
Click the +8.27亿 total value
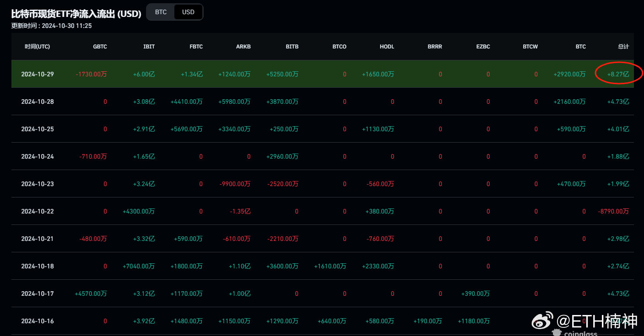click(x=618, y=74)
